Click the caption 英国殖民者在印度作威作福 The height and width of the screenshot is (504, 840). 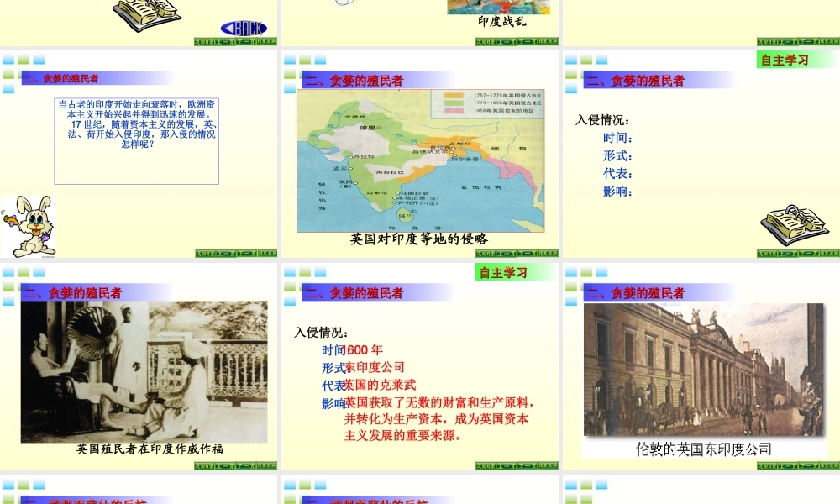coord(150,449)
